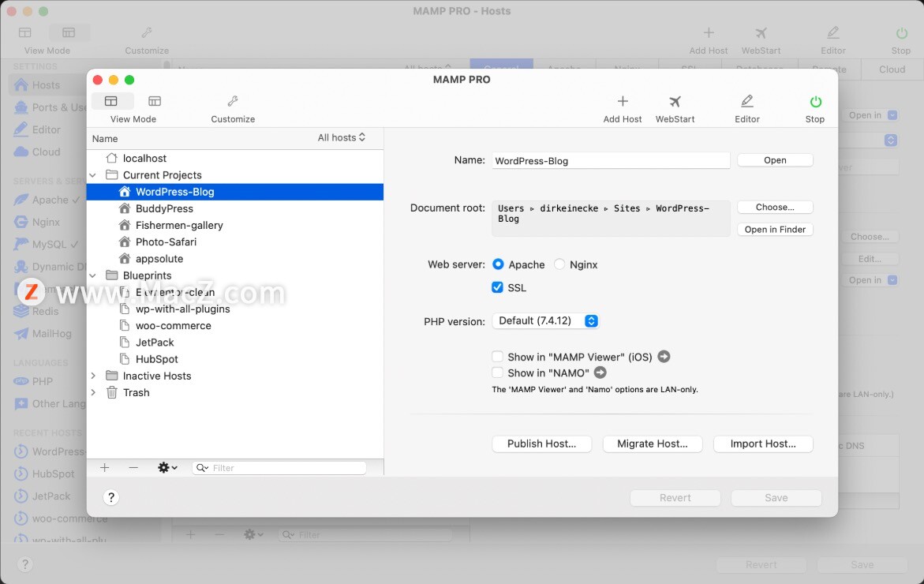
Task: Click the green Stop power icon in front window
Action: pos(815,101)
